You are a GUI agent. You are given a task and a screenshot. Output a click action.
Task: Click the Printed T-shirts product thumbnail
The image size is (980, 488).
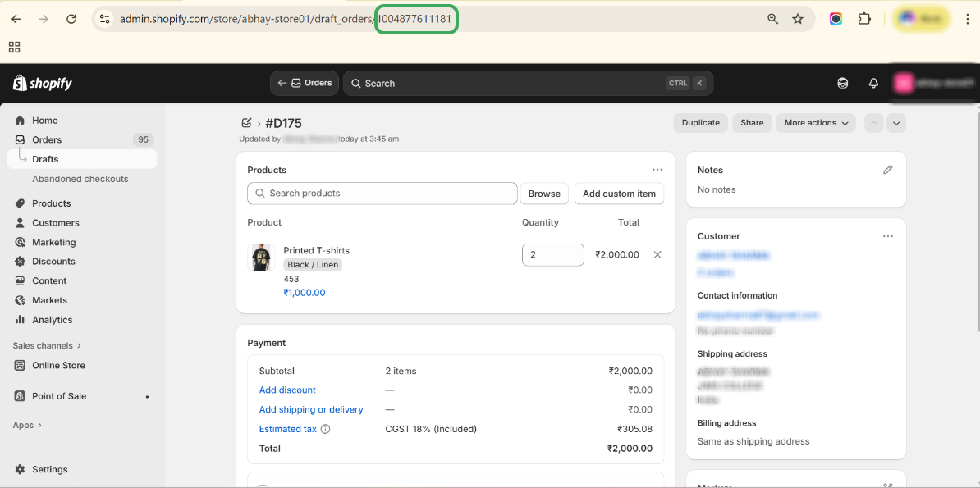pyautogui.click(x=262, y=258)
